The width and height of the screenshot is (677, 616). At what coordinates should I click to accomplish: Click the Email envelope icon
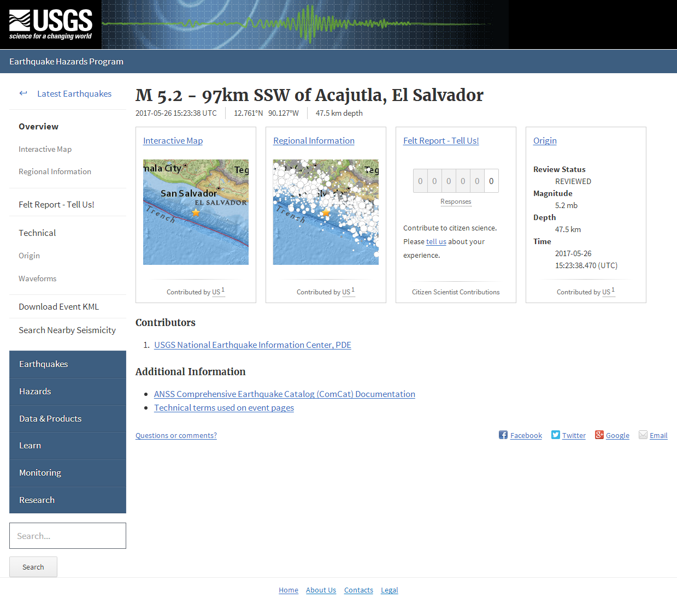click(643, 435)
